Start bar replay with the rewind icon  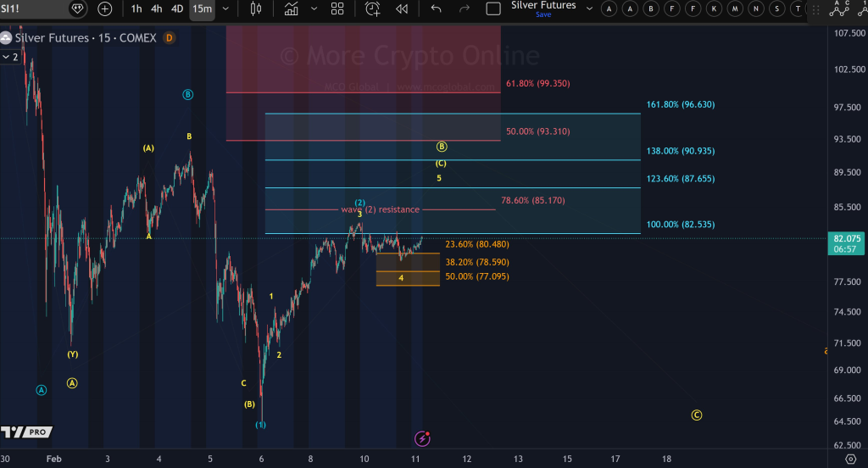pyautogui.click(x=402, y=8)
